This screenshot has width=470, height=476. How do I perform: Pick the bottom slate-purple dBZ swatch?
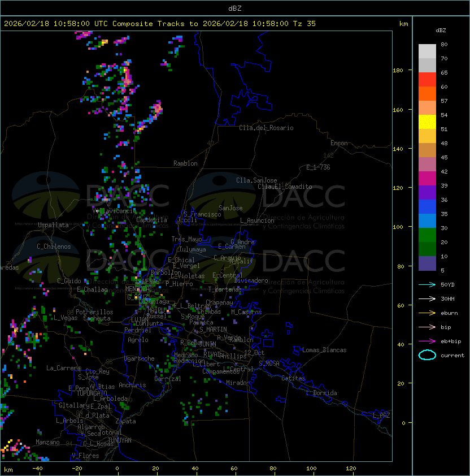click(427, 263)
